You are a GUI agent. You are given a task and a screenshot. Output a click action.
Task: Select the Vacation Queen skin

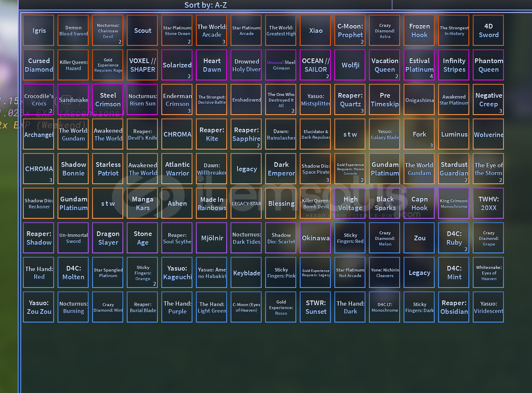point(385,65)
